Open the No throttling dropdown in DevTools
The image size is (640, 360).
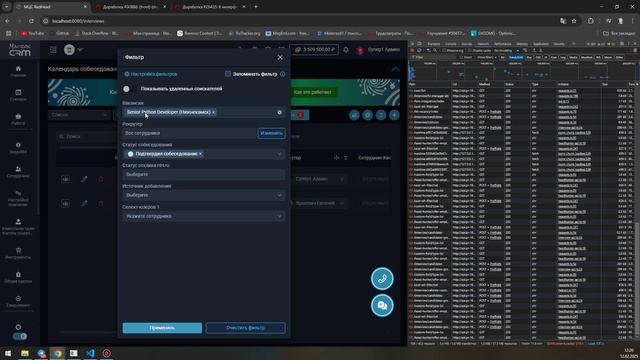[x=507, y=51]
